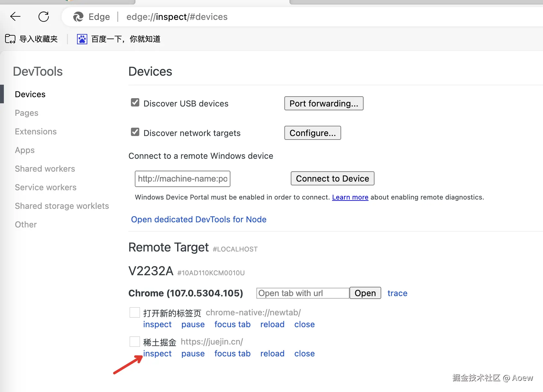Click the Open tab with url field
The image size is (543, 392).
coord(302,293)
